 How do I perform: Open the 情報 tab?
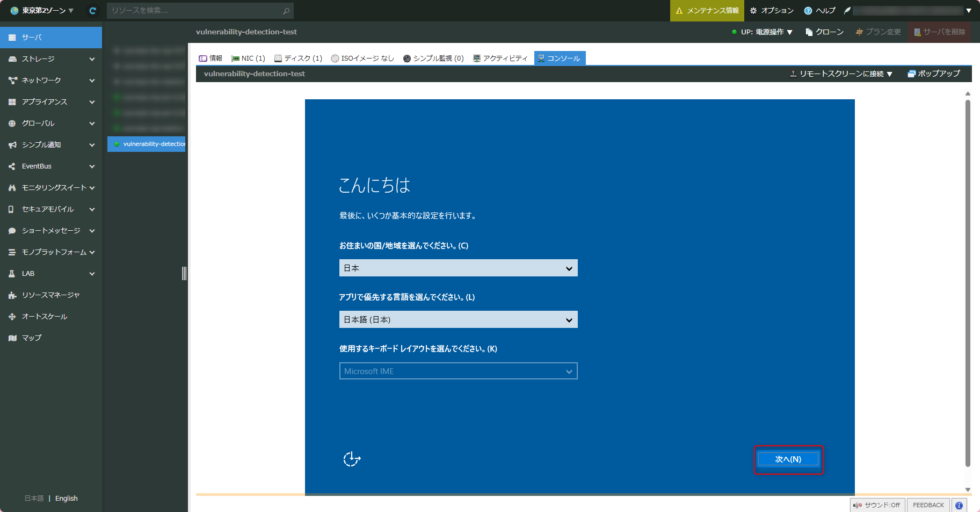click(x=210, y=58)
